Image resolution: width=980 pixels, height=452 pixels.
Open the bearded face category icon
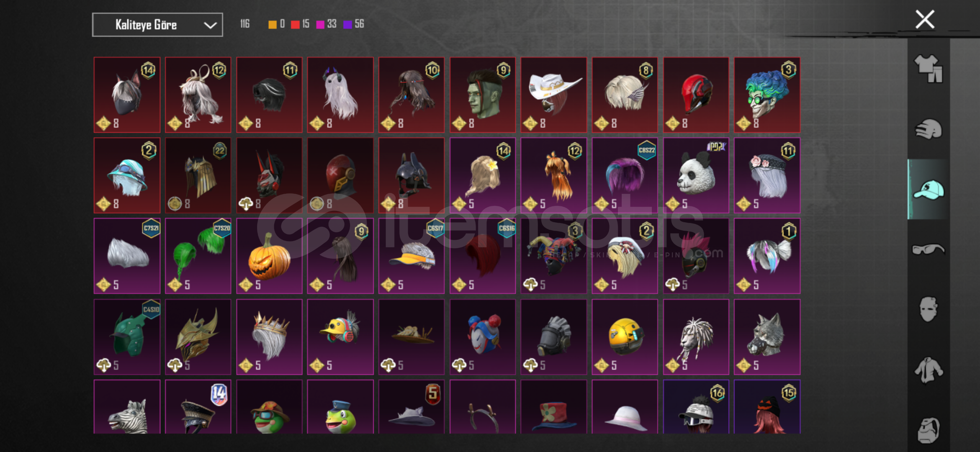[928, 430]
